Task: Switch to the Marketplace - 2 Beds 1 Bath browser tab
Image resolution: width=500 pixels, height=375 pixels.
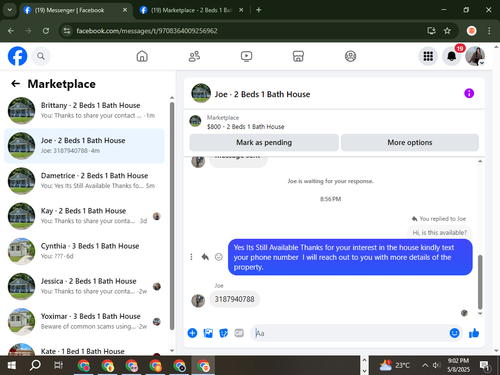Action: (x=191, y=10)
